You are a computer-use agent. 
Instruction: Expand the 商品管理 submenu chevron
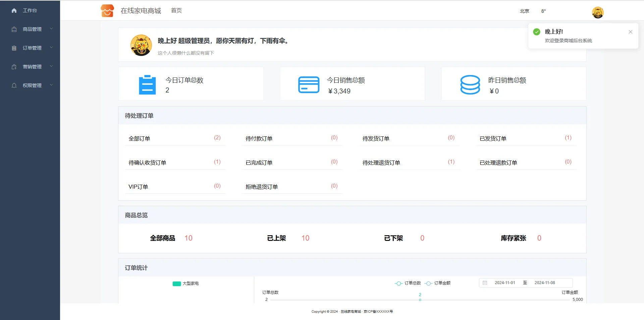(51, 29)
